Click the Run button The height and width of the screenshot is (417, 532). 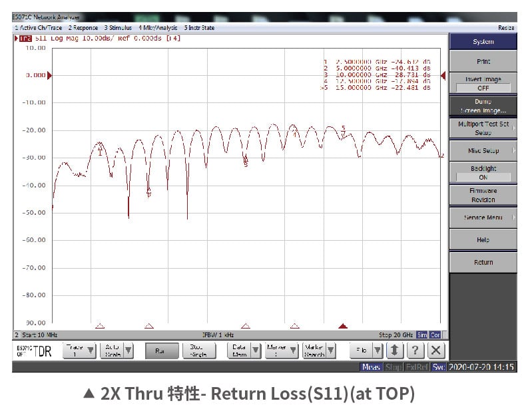coord(162,350)
